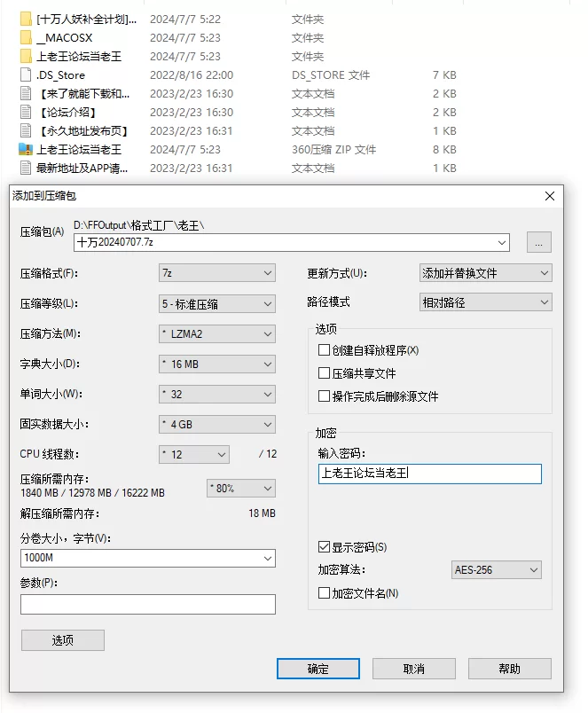This screenshot has height=713, width=588.
Task: Click the browse ... button
Action: 539,242
